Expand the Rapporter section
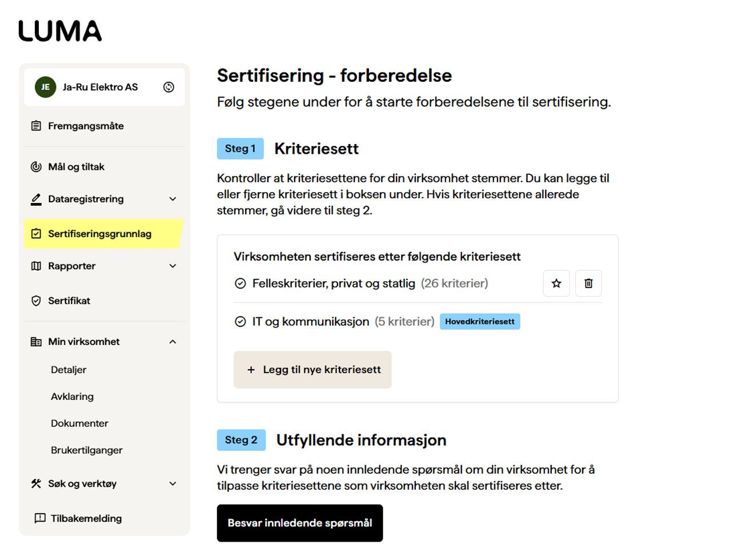754x560 pixels. tap(172, 266)
